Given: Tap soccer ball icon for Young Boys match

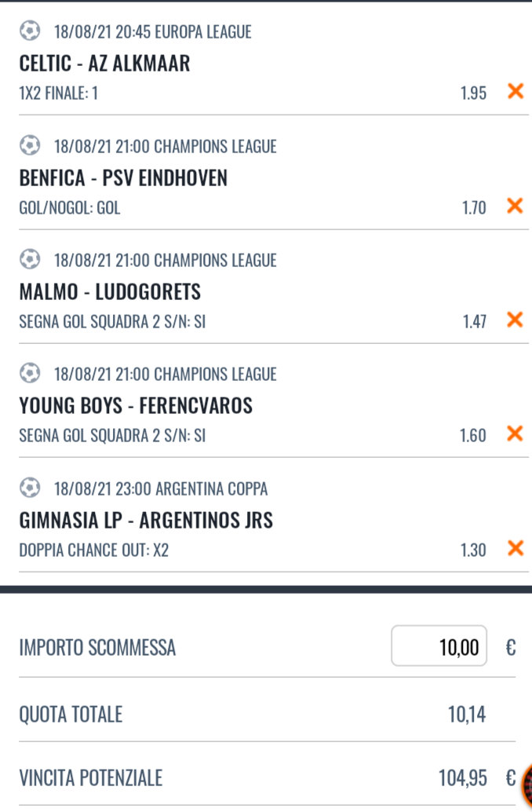Looking at the screenshot, I should [x=29, y=374].
